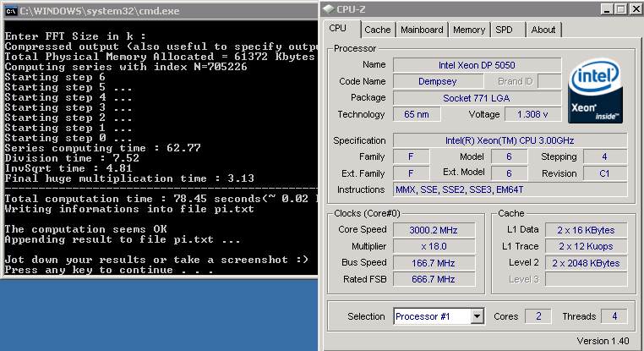Click the Threads count value 4

[x=614, y=316]
